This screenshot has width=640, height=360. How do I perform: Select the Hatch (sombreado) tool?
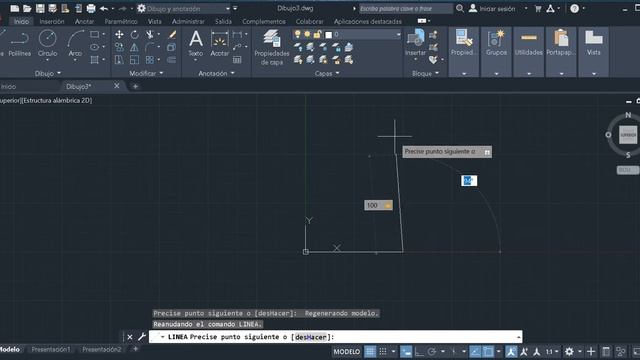coord(94,60)
